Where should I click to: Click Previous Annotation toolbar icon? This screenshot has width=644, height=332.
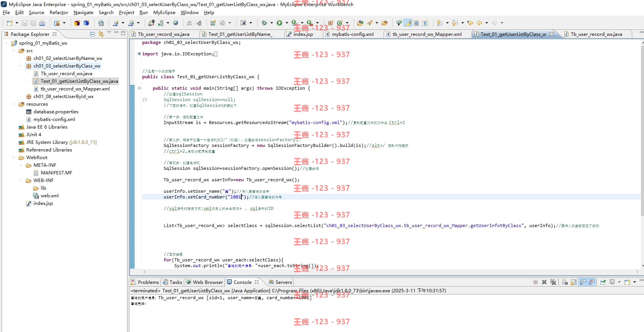click(454, 23)
